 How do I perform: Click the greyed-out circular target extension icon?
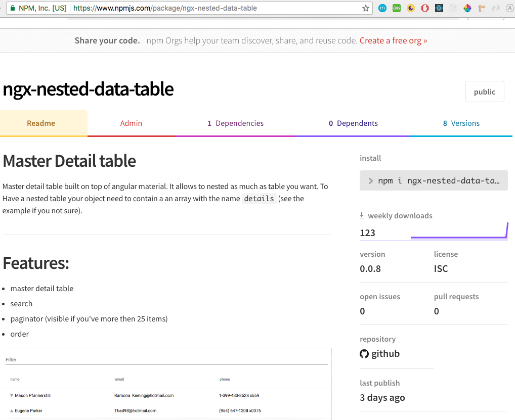[453, 8]
